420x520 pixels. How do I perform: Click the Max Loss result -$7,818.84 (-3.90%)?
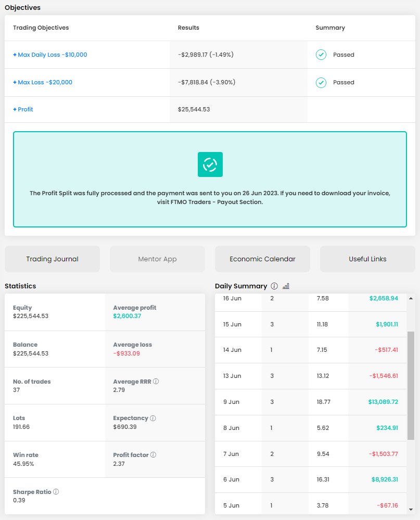(x=207, y=82)
